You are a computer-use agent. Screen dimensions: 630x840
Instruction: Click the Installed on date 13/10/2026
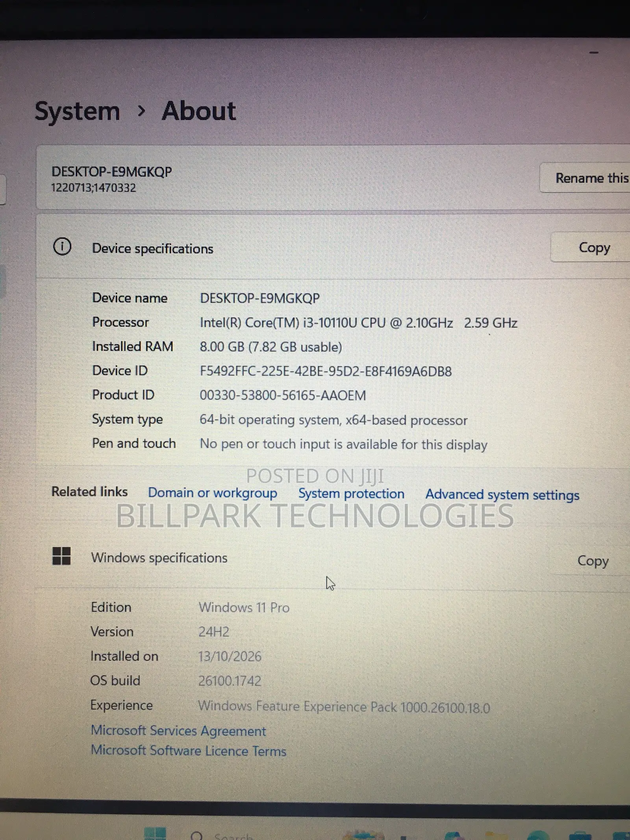click(230, 656)
